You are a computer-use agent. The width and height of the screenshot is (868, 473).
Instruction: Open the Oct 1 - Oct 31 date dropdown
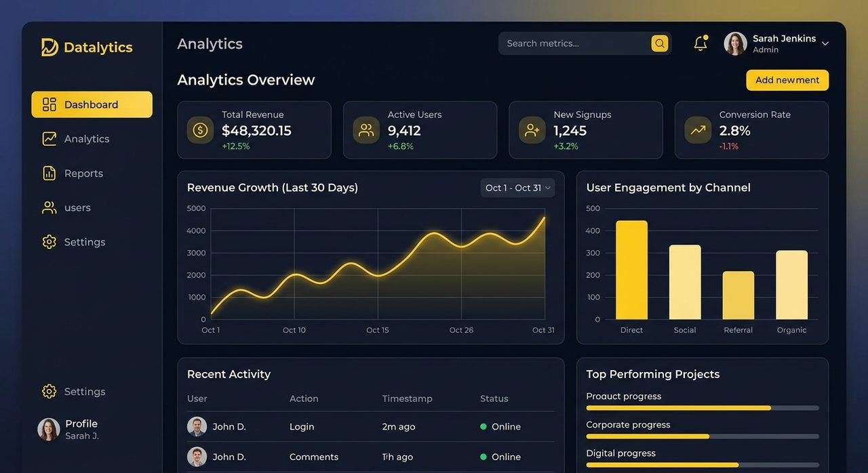(517, 188)
